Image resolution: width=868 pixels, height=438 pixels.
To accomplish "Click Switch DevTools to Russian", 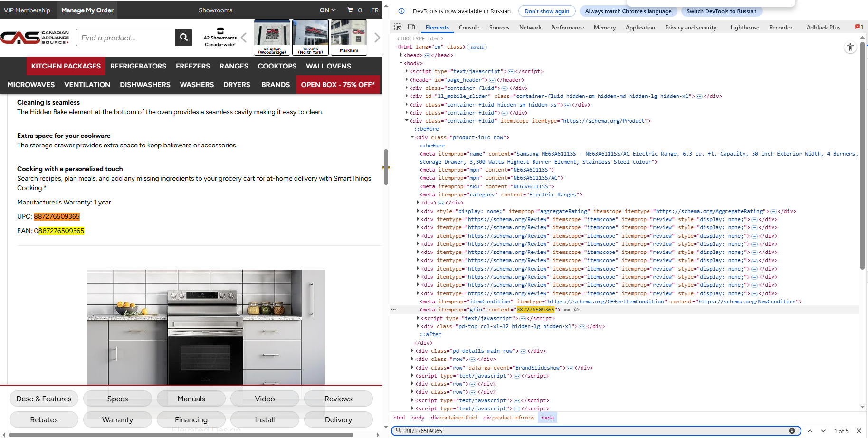I will tap(721, 11).
